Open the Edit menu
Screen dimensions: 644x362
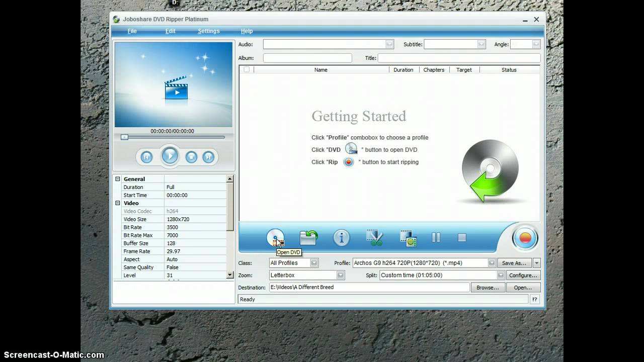coord(171,31)
